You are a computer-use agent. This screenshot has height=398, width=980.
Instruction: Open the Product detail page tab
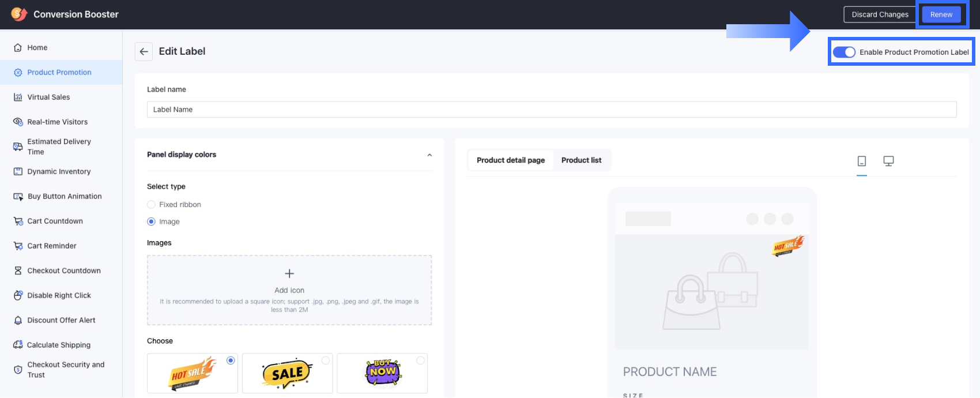tap(511, 160)
